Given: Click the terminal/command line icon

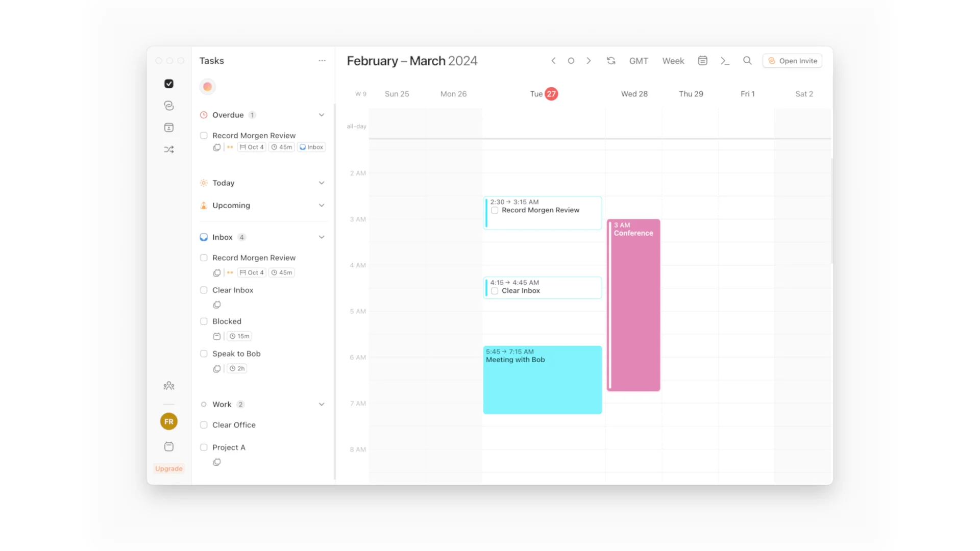Looking at the screenshot, I should pyautogui.click(x=725, y=61).
